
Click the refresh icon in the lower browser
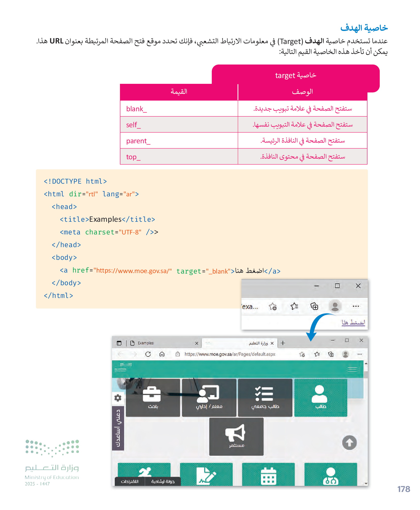(148, 354)
